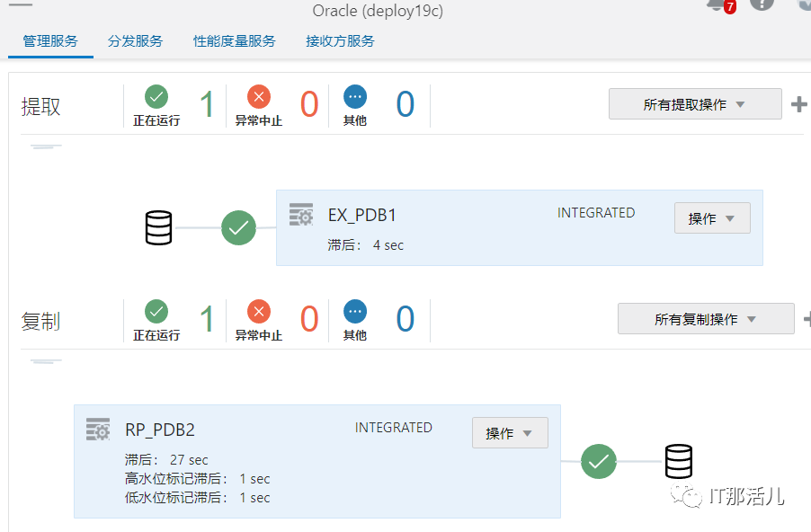
Task: Click the green status check beside RP_PDB2
Action: pyautogui.click(x=599, y=461)
